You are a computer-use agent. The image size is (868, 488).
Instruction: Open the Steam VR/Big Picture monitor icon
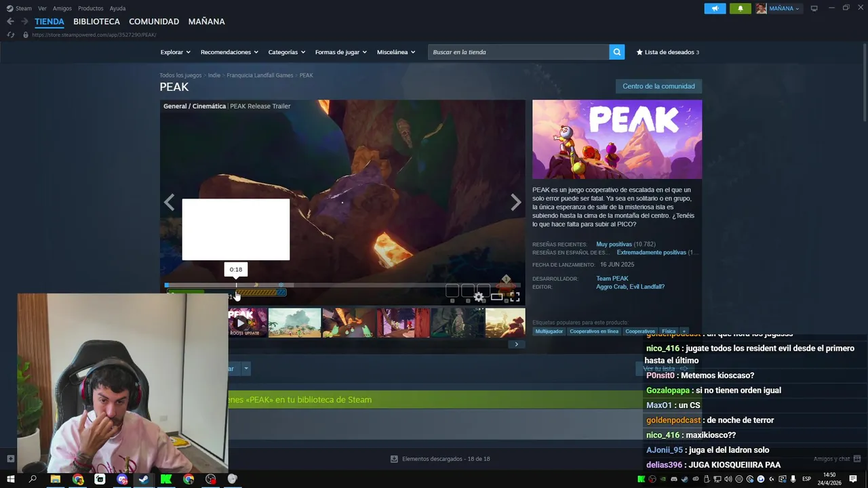point(814,8)
